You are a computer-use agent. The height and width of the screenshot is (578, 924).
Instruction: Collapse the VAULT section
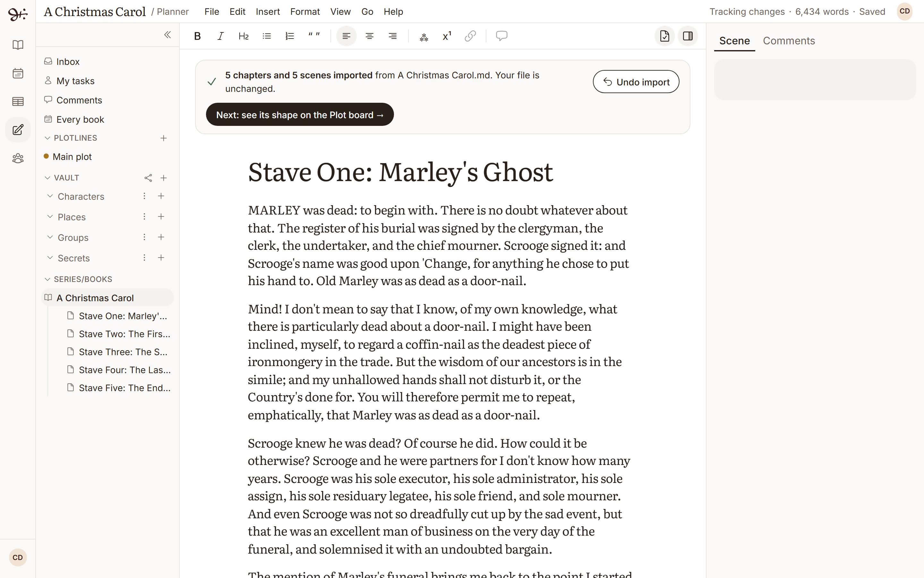coord(47,178)
